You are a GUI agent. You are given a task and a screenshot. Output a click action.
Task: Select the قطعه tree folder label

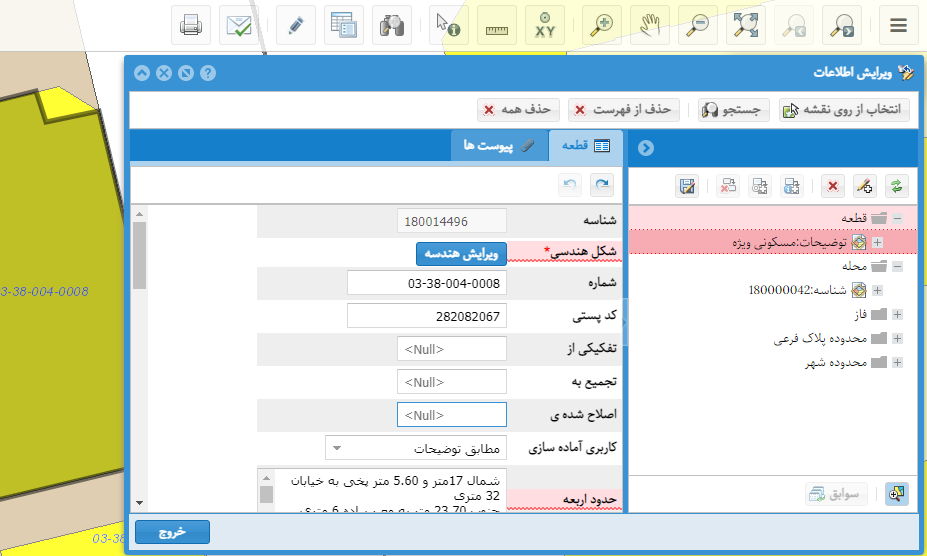[854, 218]
